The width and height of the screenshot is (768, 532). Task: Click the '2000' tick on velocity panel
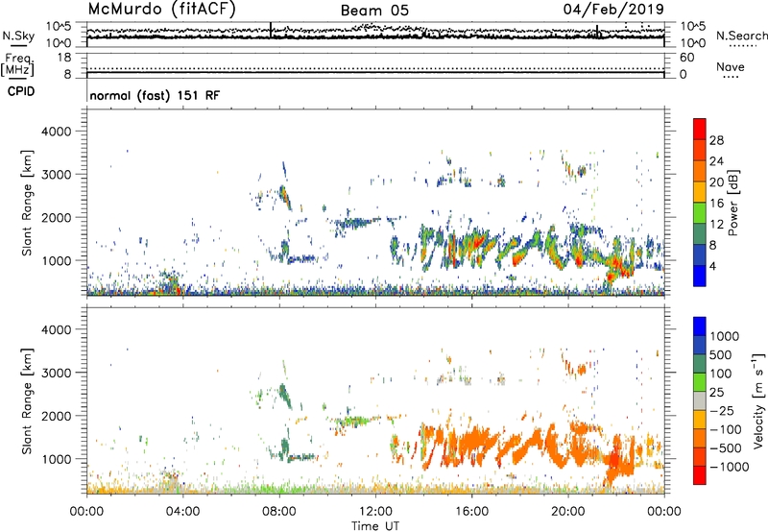tap(56, 416)
